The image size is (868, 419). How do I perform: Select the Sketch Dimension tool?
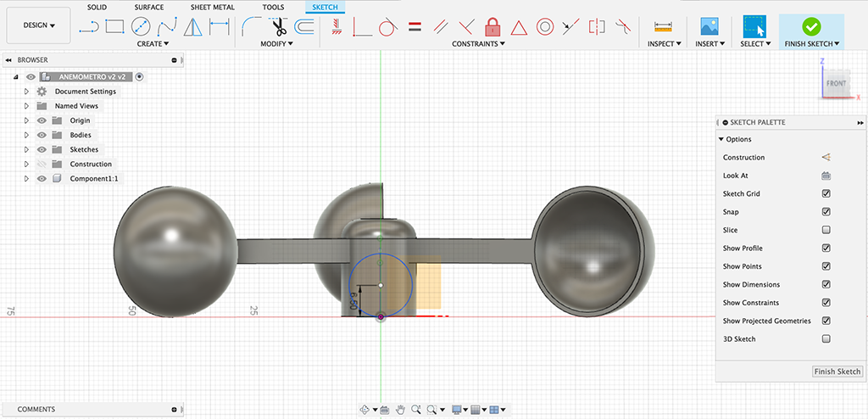220,26
